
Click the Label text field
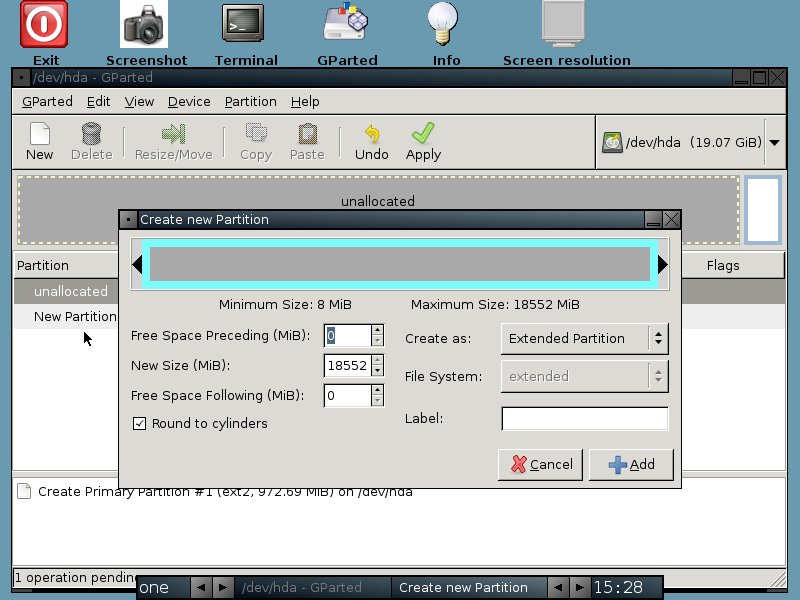585,418
